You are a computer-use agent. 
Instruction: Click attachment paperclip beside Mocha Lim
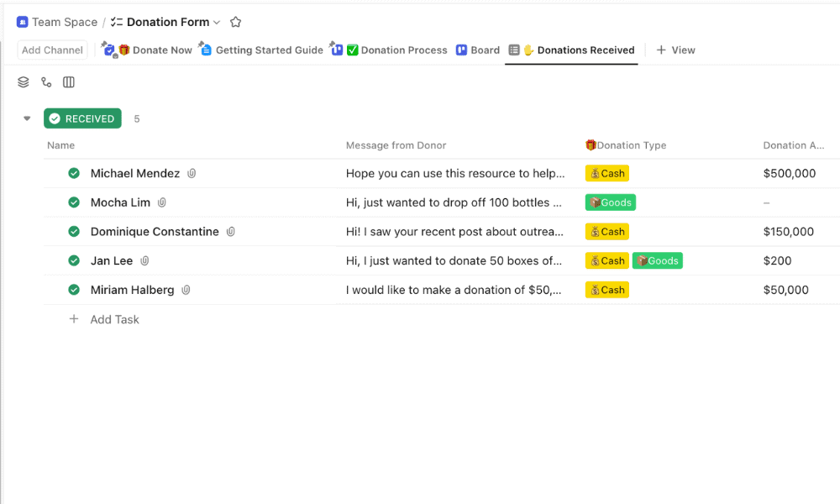click(162, 202)
